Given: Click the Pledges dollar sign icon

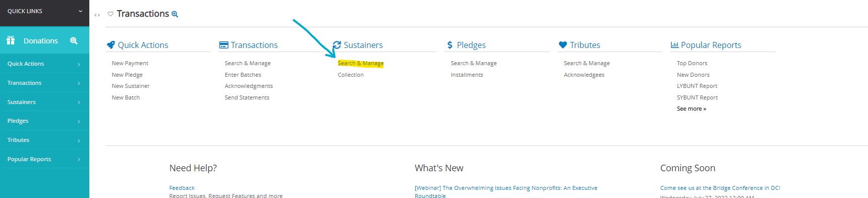Looking at the screenshot, I should click(450, 45).
